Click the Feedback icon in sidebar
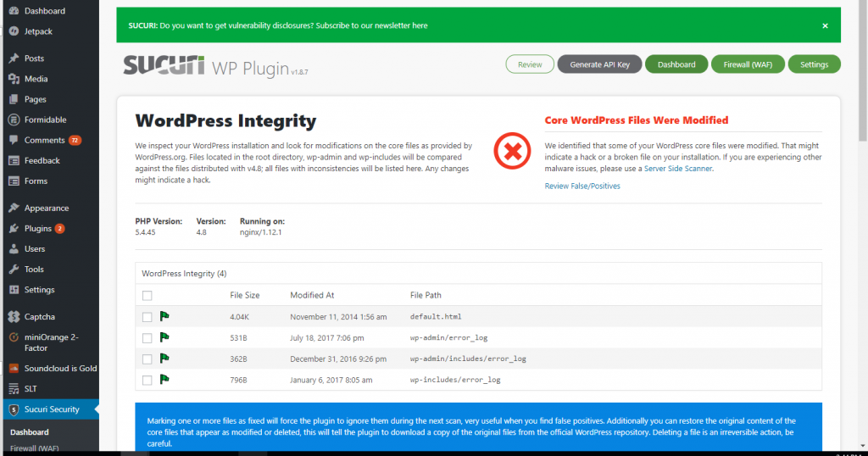This screenshot has width=868, height=456. pos(14,160)
